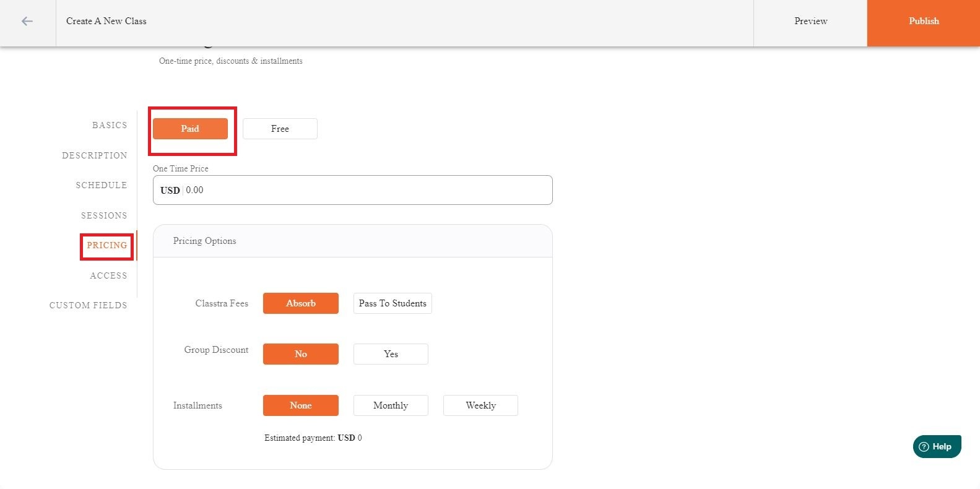980x489 pixels.
Task: Click the Create A New Class title
Action: click(x=106, y=21)
